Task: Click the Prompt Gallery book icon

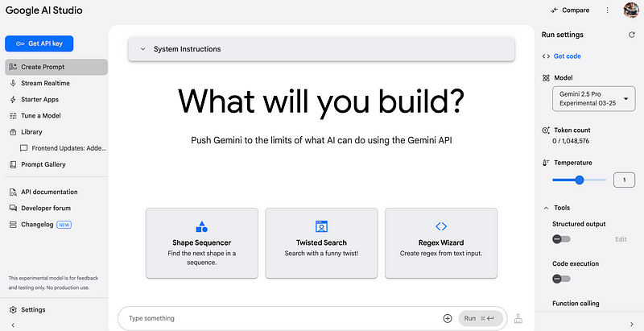Action: (13, 164)
